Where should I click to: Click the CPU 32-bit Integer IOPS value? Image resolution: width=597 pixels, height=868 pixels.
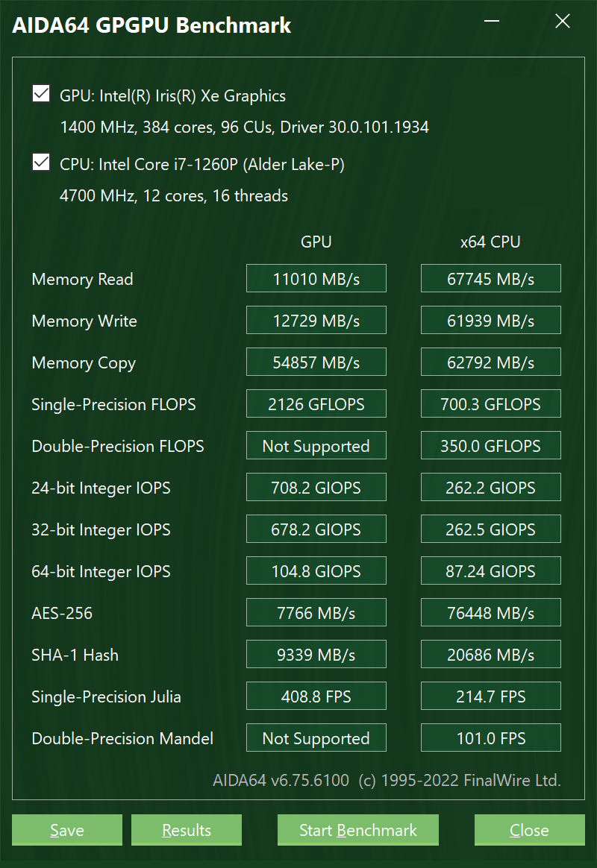pyautogui.click(x=491, y=529)
